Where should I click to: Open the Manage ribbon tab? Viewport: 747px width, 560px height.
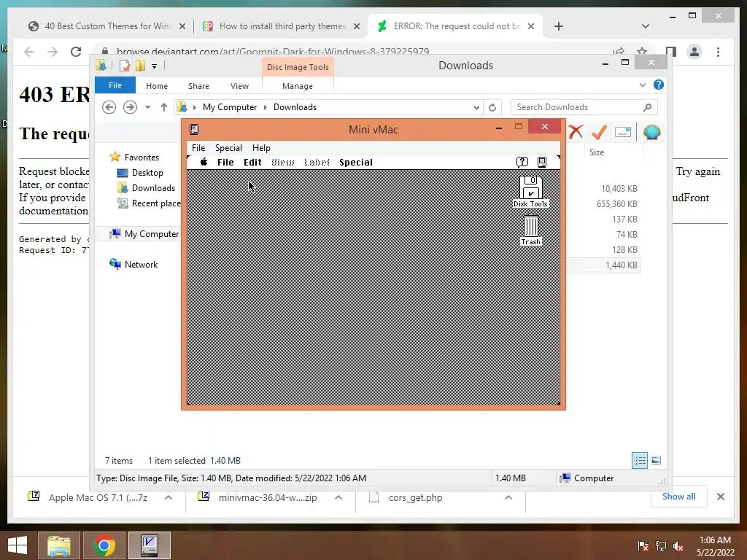click(298, 86)
